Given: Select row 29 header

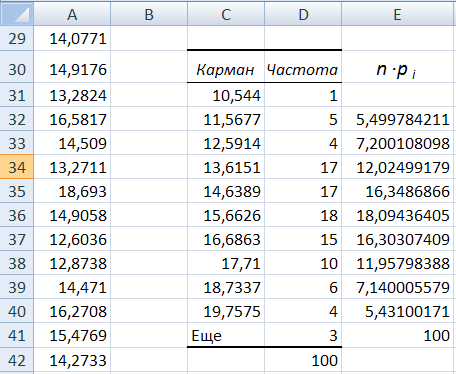Looking at the screenshot, I should 17,38.
